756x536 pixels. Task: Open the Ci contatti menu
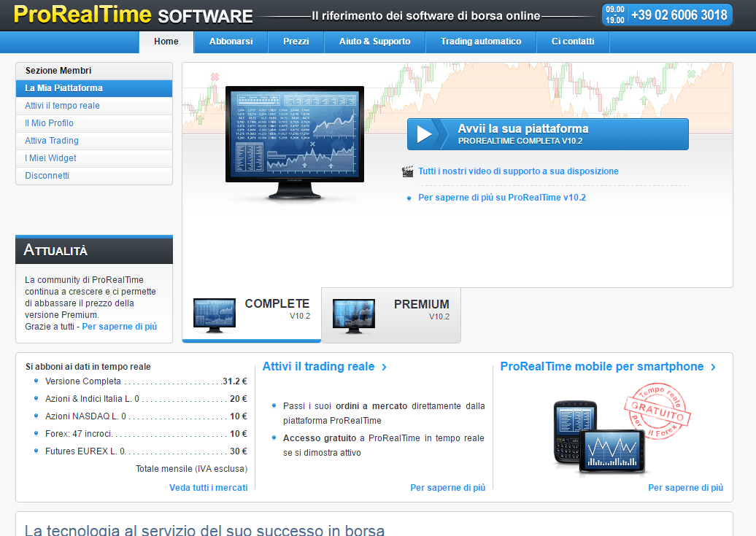[573, 42]
